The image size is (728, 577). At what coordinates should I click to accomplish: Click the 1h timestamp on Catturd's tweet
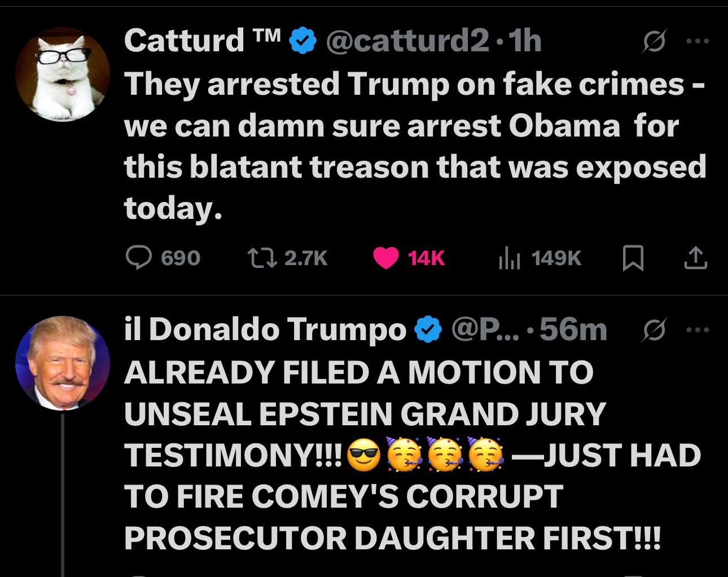[525, 41]
